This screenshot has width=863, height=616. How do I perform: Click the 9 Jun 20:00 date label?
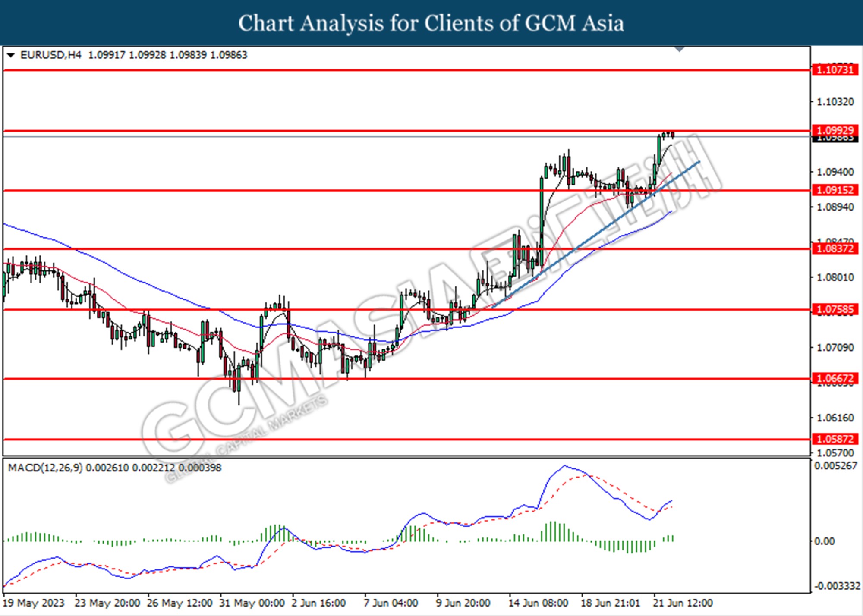463,603
